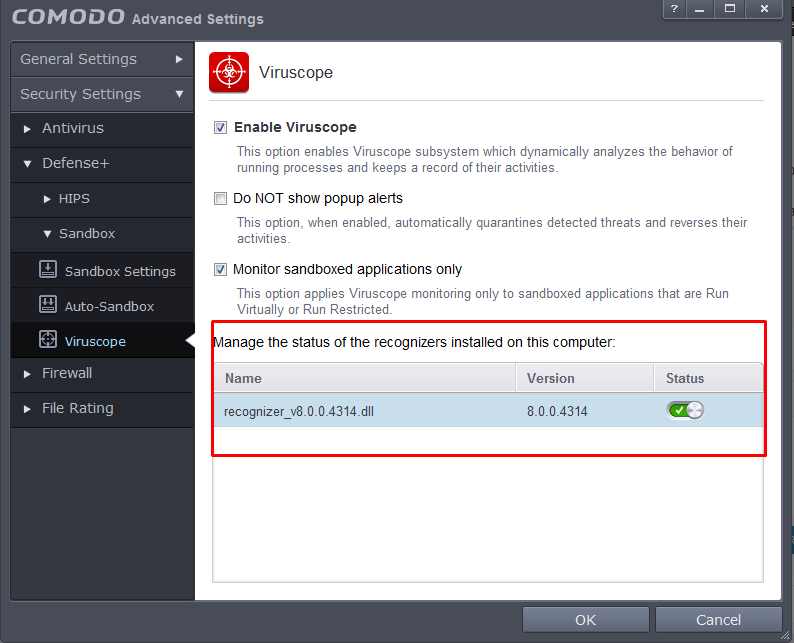Close the Advanced Settings window
The image size is (794, 643).
[x=764, y=9]
